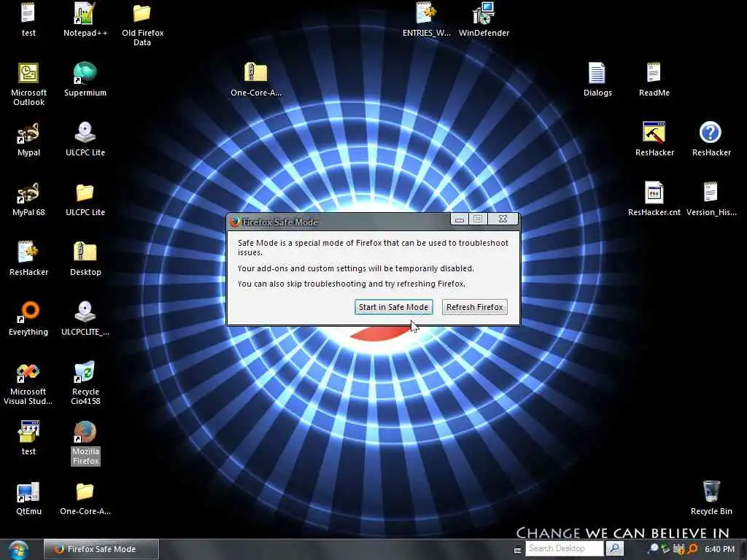The height and width of the screenshot is (560, 747).
Task: Select the Mozilla Firefox desktop shortcut
Action: point(86,443)
